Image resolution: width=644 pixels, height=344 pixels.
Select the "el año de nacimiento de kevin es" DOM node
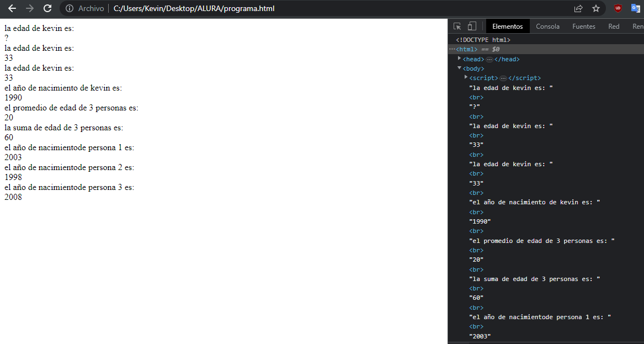[535, 203]
